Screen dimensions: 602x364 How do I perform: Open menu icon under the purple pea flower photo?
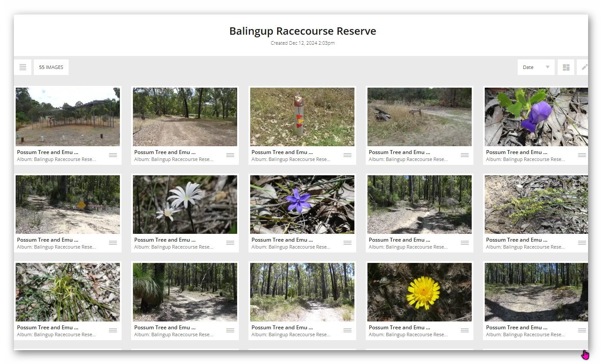pos(582,155)
